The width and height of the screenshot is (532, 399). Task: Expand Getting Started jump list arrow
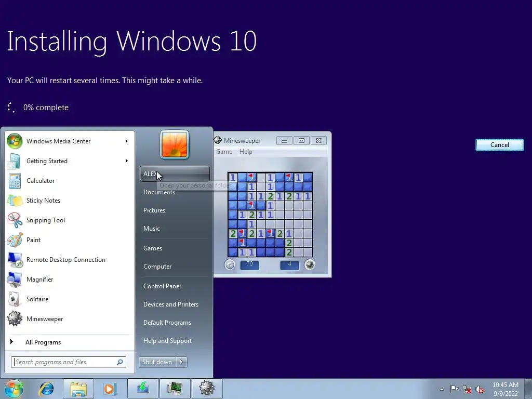click(127, 161)
